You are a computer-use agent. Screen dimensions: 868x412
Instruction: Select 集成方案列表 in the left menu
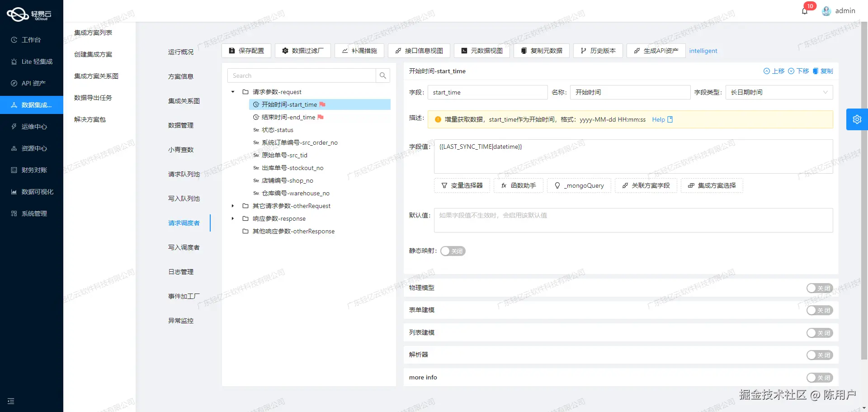click(94, 32)
